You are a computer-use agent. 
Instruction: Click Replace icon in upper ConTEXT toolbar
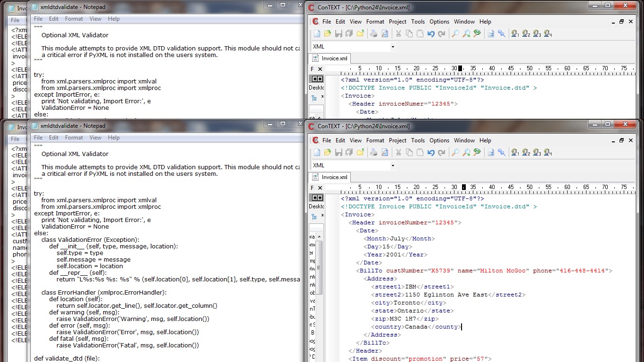point(477,33)
